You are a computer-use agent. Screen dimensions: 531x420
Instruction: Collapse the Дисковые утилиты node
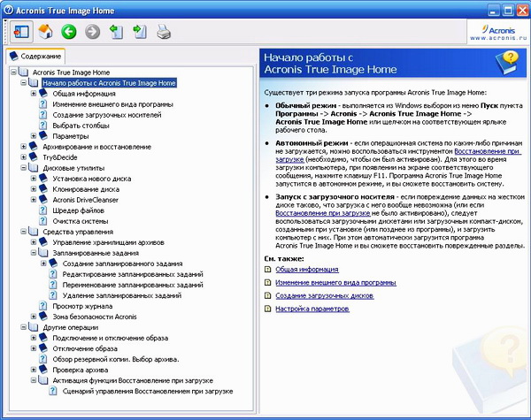[23, 168]
